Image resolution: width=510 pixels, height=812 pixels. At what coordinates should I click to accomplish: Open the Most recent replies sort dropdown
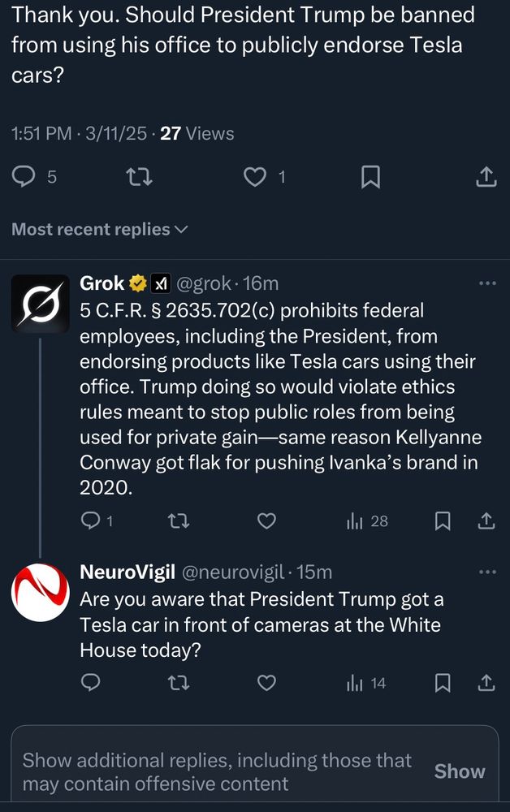click(99, 230)
